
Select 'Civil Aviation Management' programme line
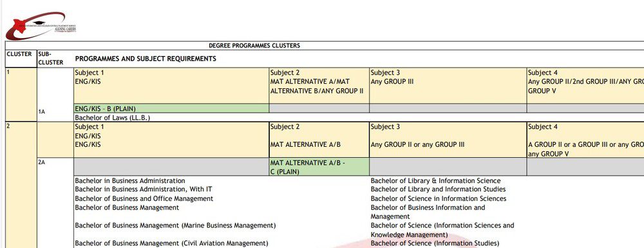171,243
